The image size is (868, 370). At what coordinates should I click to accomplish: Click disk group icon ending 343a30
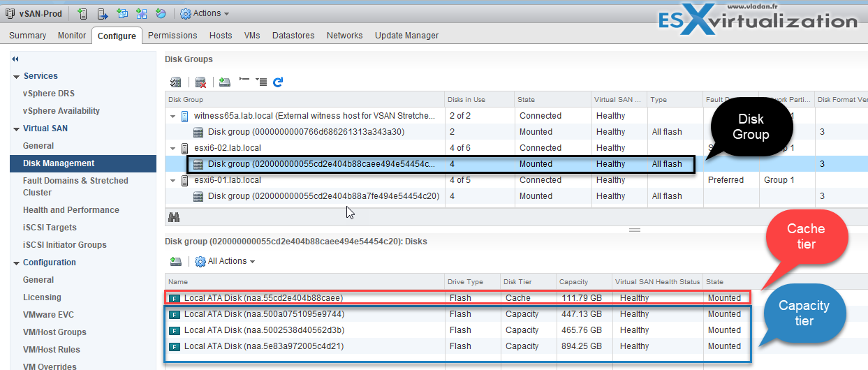pyautogui.click(x=198, y=132)
